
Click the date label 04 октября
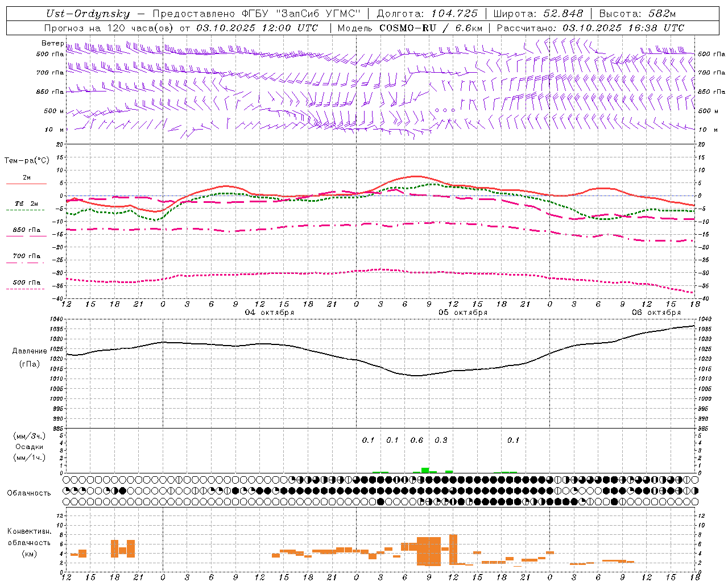coord(270,313)
